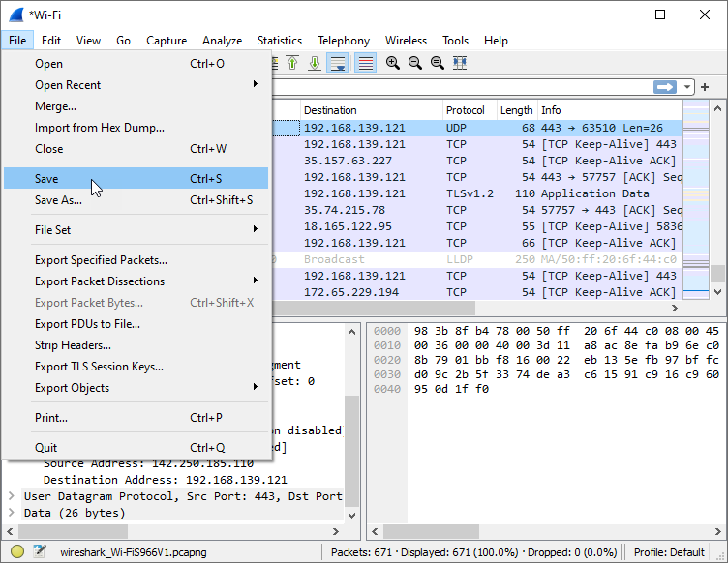
Task: Open the display filter history dropdown
Action: 687,87
